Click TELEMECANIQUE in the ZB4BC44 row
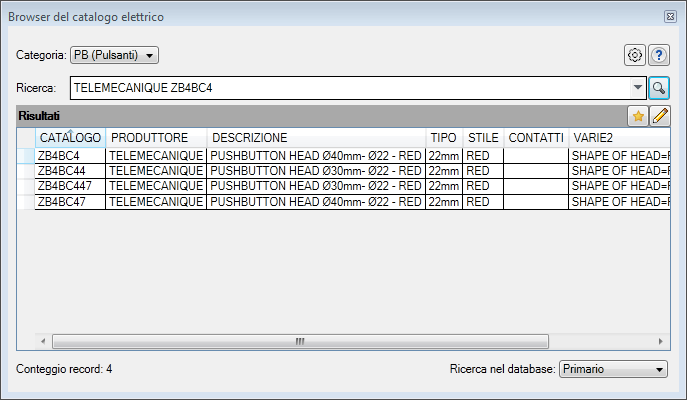Viewport: 687px width, 400px height. [156, 171]
